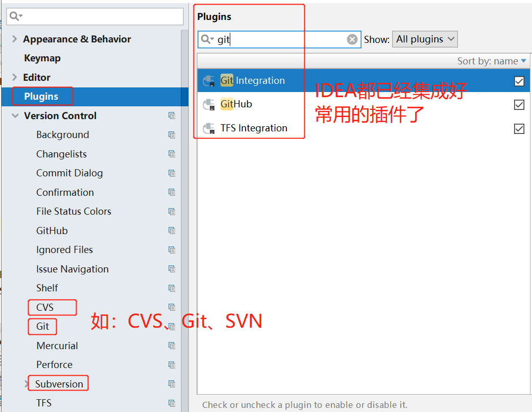The width and height of the screenshot is (532, 412).
Task: Click the project-level icon beside Changelists
Action: pos(172,154)
